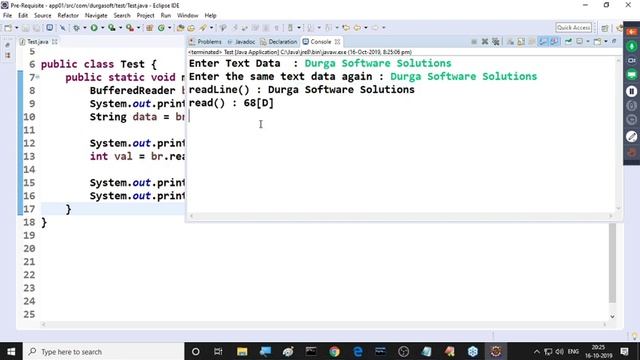Click the New file toolbar icon
The height and width of the screenshot is (360, 640).
click(8, 28)
